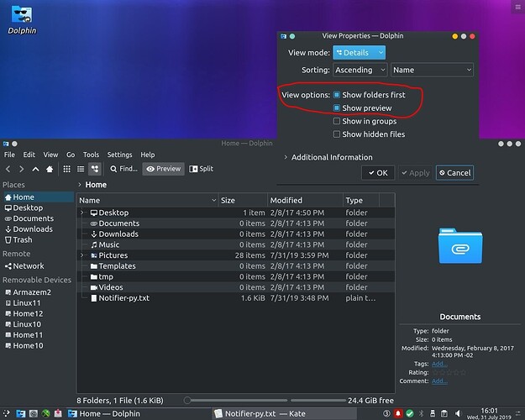Open the Tools menu
The image size is (525, 420).
pos(91,155)
